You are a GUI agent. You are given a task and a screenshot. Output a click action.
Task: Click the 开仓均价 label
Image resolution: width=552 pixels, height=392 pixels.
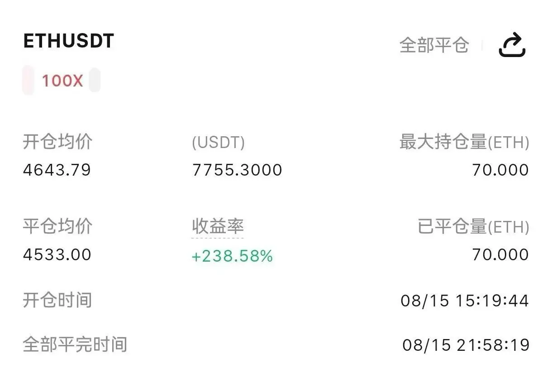point(57,142)
